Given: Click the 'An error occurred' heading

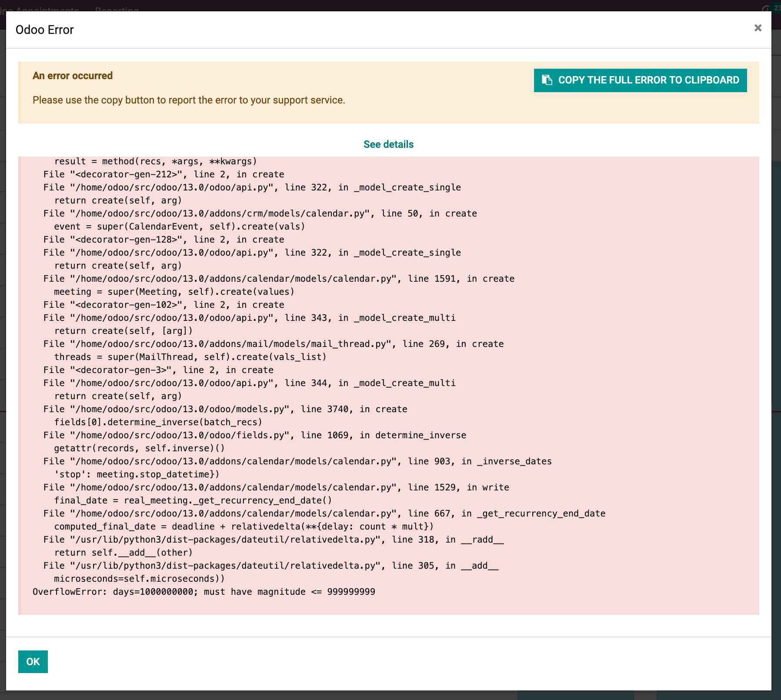Looking at the screenshot, I should click(73, 75).
